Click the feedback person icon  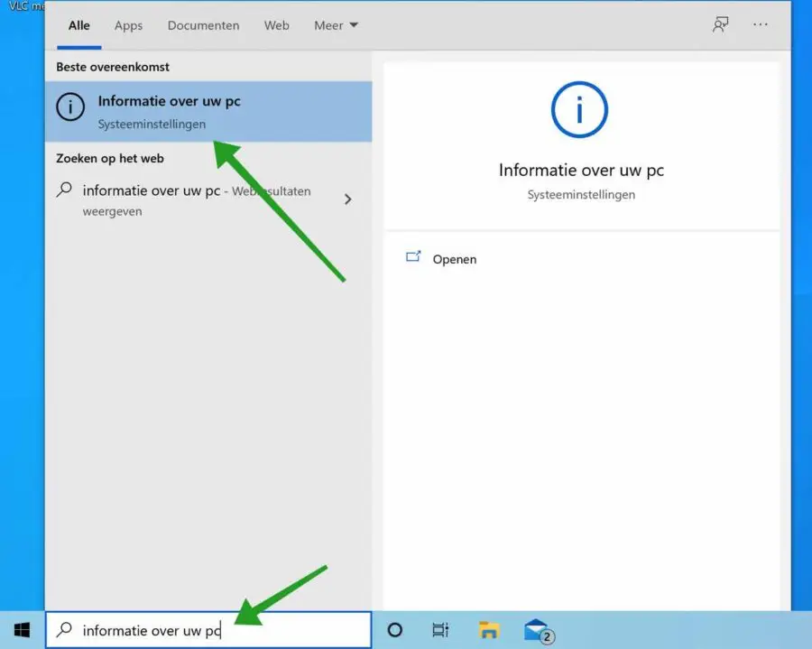720,24
